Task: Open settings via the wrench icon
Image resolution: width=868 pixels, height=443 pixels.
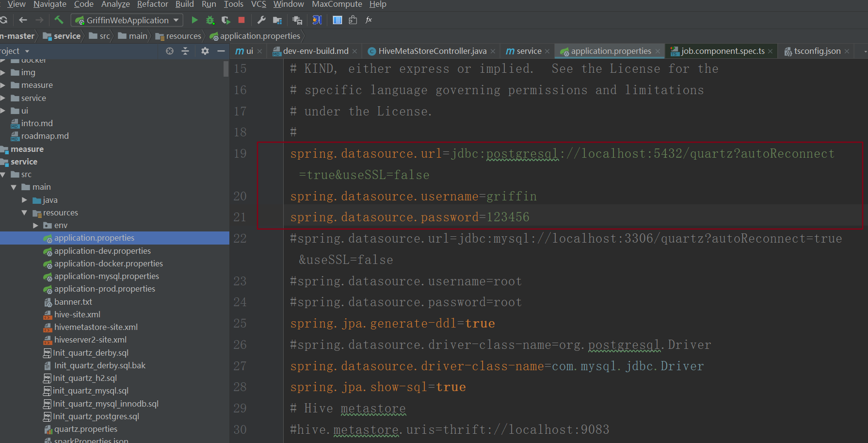Action: (x=261, y=20)
